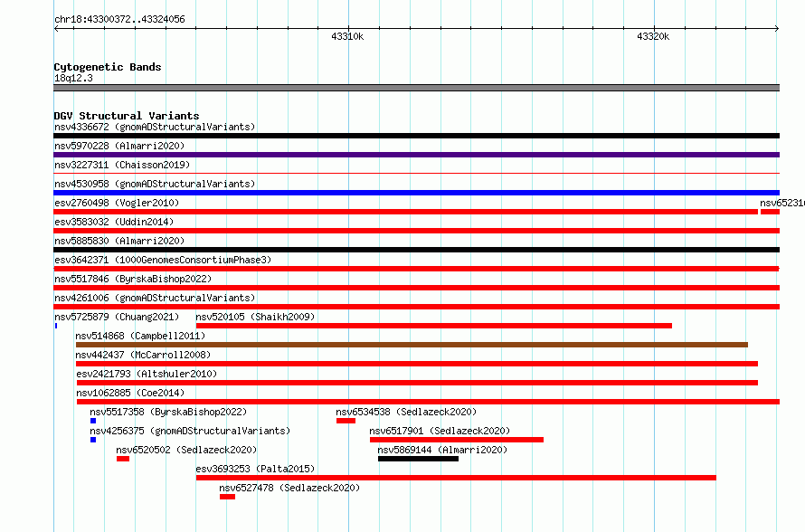Select the black bar for nsv4336672
The image size is (805, 532).
click(x=416, y=136)
